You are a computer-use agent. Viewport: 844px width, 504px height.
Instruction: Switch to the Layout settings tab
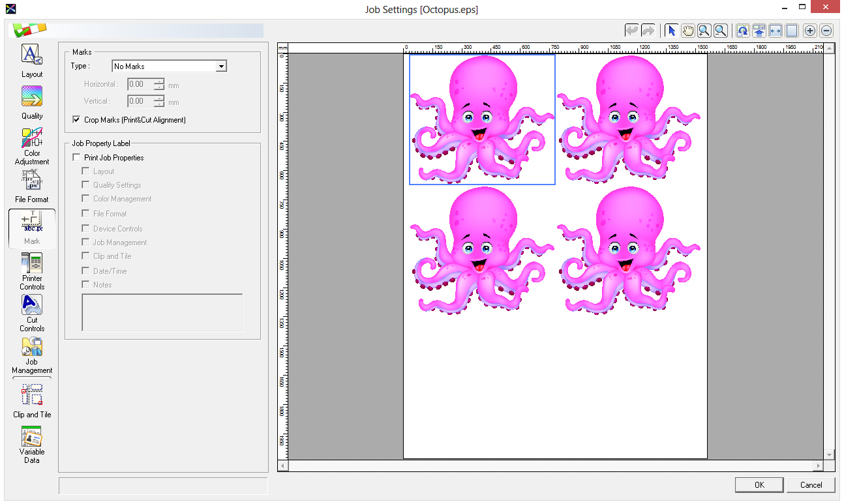point(32,61)
